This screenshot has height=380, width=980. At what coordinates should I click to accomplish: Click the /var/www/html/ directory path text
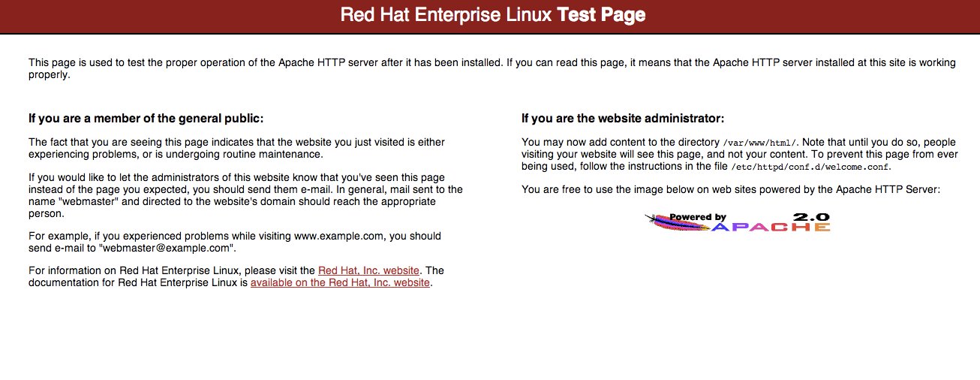[x=760, y=143]
